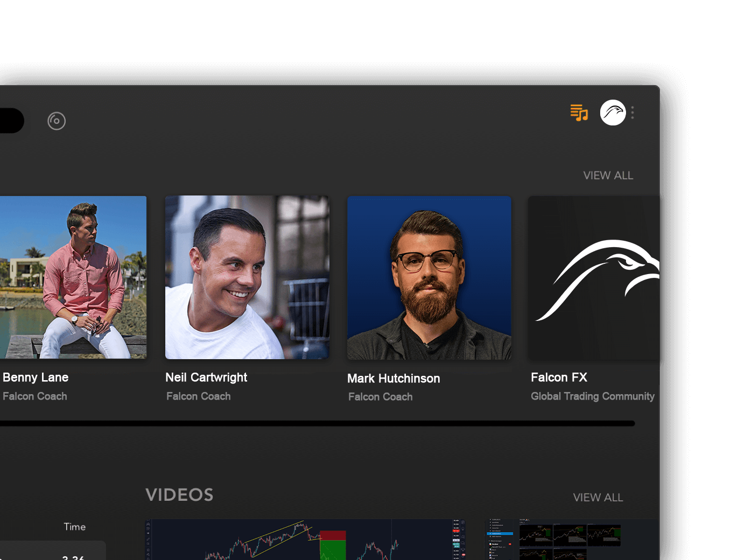Open the orange music playlist icon

coord(579,113)
